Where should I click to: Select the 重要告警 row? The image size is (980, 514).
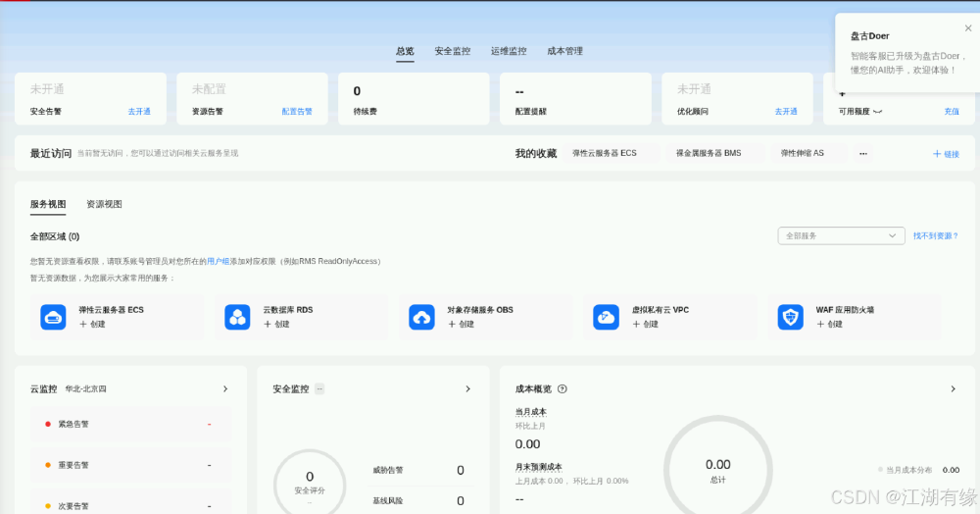pyautogui.click(x=130, y=465)
